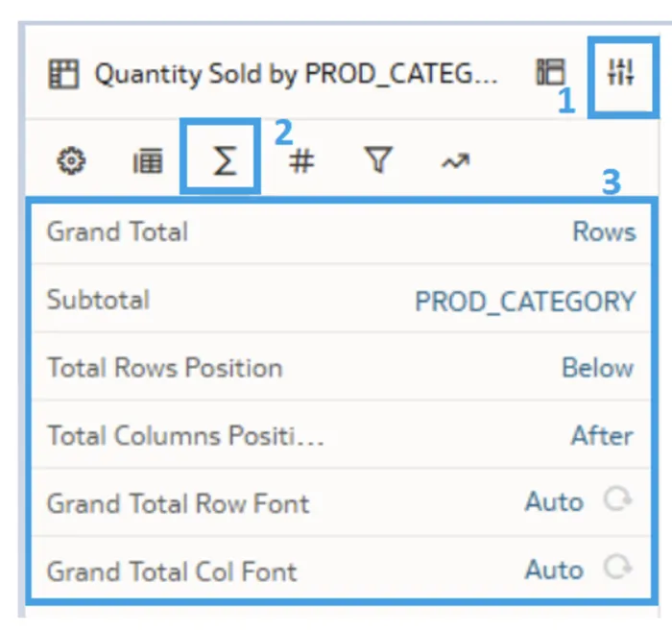This screenshot has width=672, height=632.
Task: Open the Filters funnel tab
Action: point(379,161)
